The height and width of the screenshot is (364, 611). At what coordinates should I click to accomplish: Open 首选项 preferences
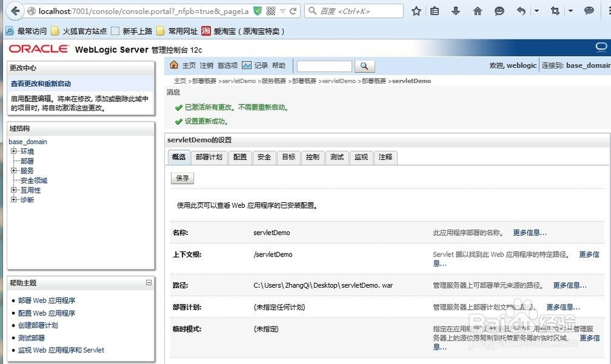(x=227, y=65)
